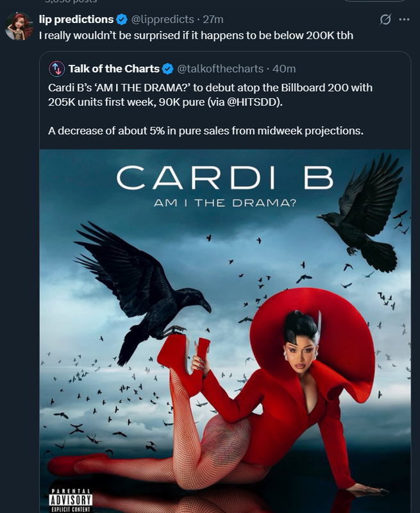This screenshot has width=420, height=513.
Task: Click lip predictions' blue verified badge
Action: tap(122, 20)
